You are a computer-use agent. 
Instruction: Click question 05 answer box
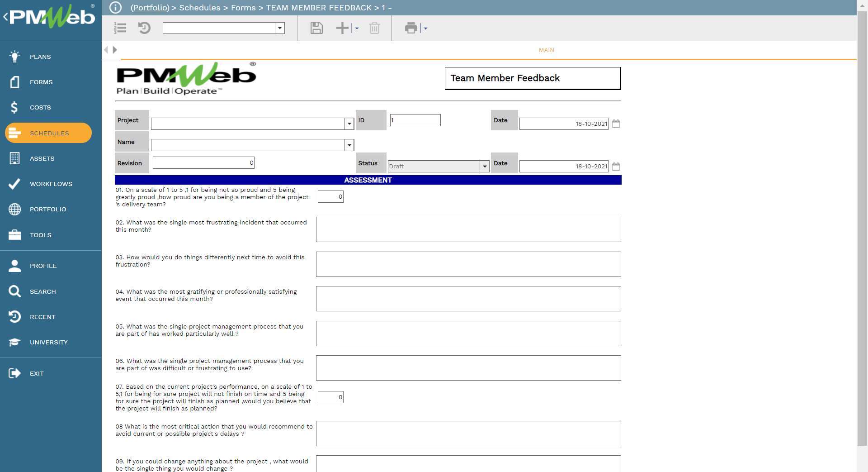(468, 334)
